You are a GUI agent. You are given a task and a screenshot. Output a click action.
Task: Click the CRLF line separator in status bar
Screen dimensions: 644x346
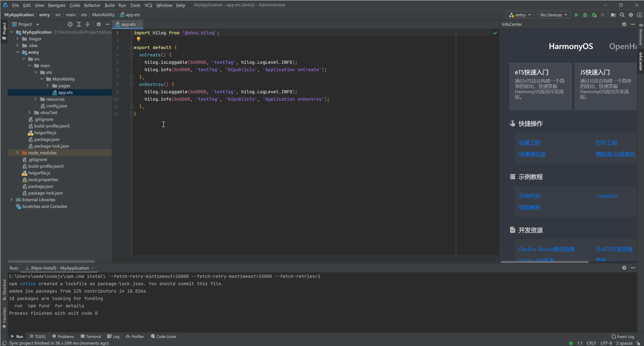pos(591,343)
